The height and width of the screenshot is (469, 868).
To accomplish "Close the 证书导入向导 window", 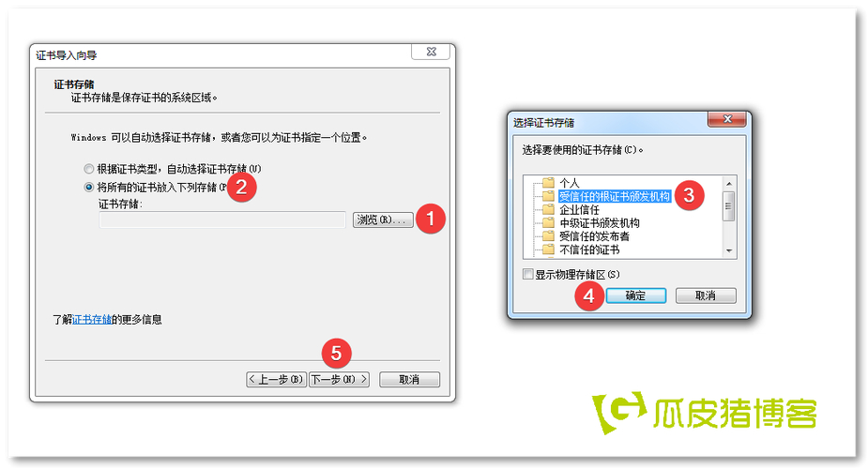I will coord(432,52).
